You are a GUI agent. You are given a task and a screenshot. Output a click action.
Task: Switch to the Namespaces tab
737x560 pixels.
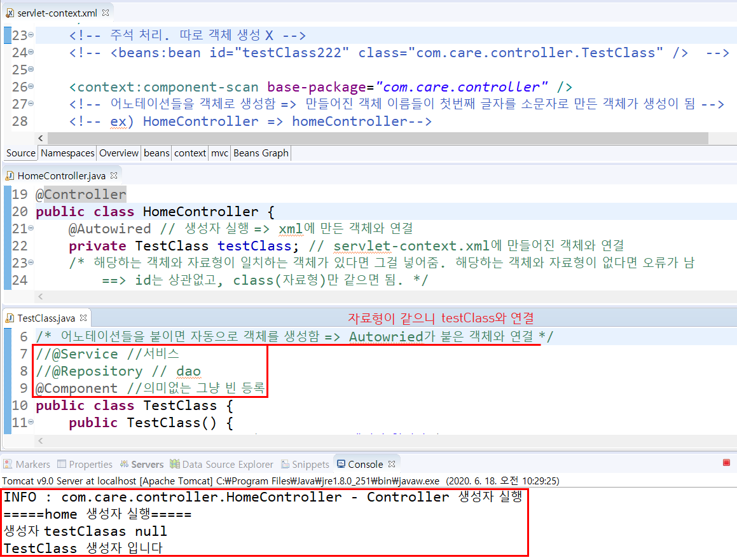[x=67, y=153]
